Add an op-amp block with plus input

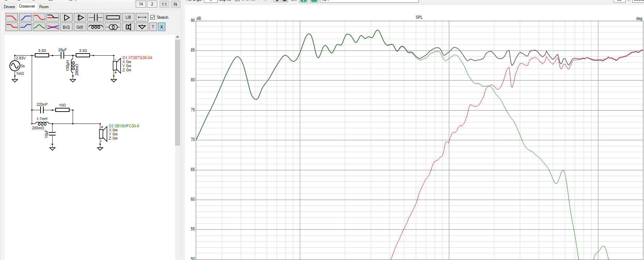click(80, 17)
